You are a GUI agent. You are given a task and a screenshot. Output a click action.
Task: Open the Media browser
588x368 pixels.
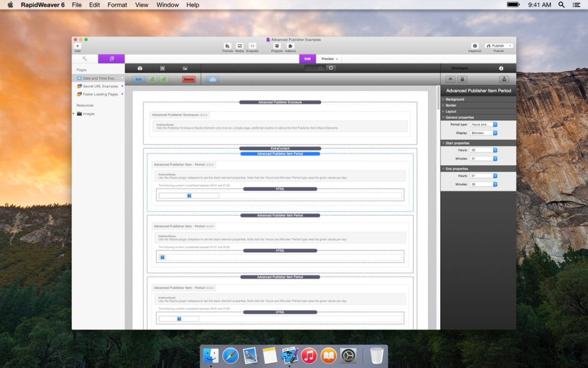click(239, 46)
